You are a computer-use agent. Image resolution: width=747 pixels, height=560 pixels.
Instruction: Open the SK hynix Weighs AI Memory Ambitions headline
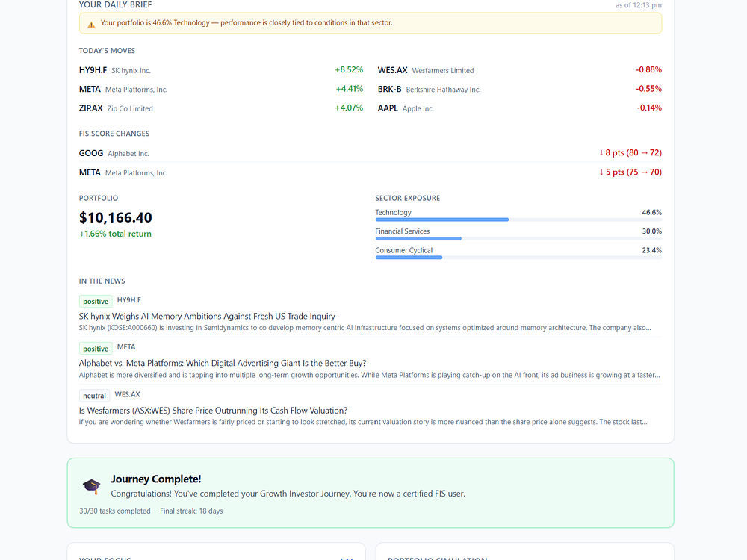(x=207, y=316)
